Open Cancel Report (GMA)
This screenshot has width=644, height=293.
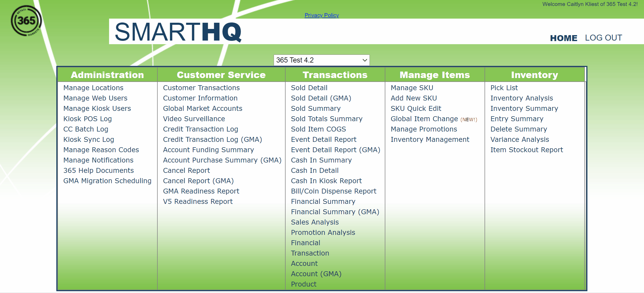tap(198, 181)
